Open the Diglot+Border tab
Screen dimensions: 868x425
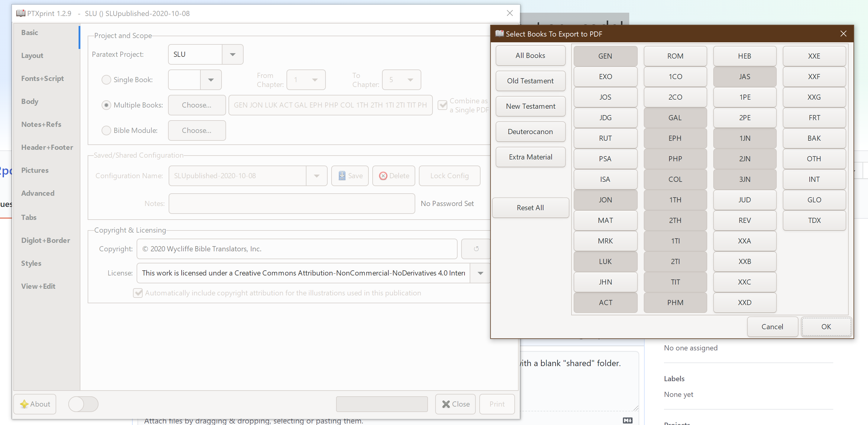(x=46, y=240)
